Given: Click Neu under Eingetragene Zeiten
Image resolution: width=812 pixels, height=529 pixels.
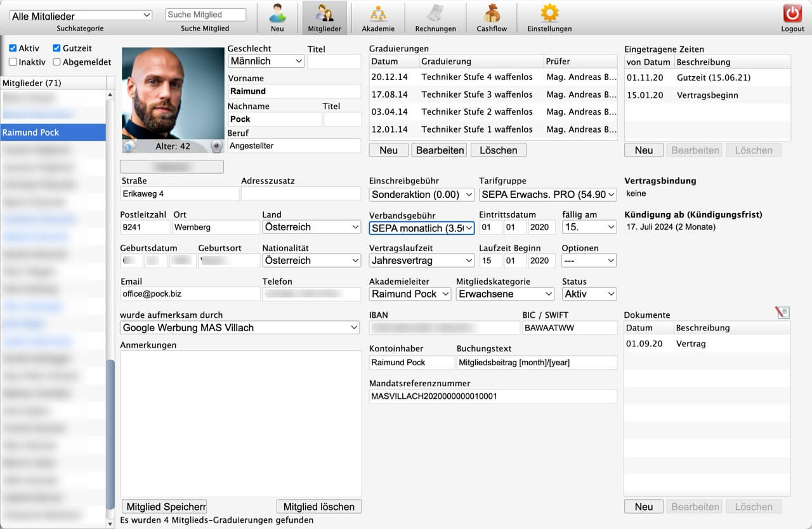Looking at the screenshot, I should (644, 150).
